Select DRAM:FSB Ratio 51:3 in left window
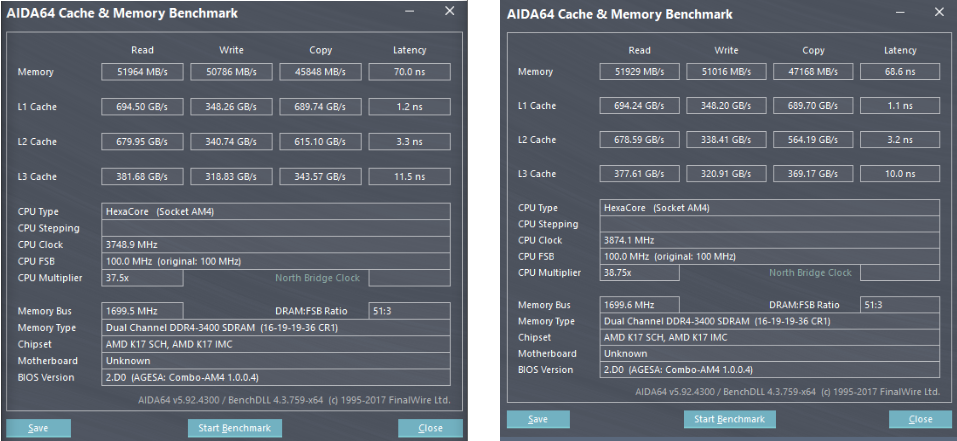 pyautogui.click(x=410, y=311)
